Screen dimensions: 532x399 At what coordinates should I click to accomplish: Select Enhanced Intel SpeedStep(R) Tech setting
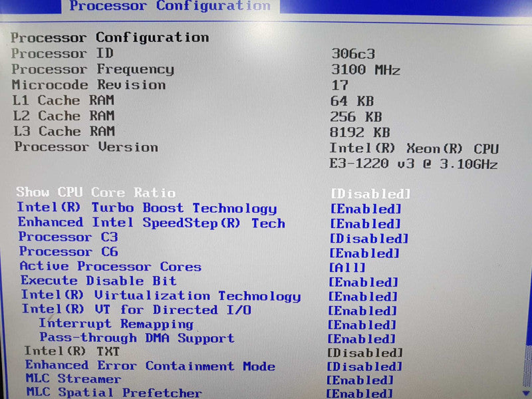[152, 223]
